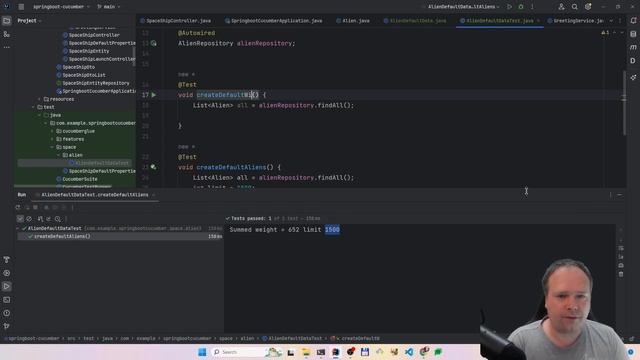Collapse the space package

[52, 147]
